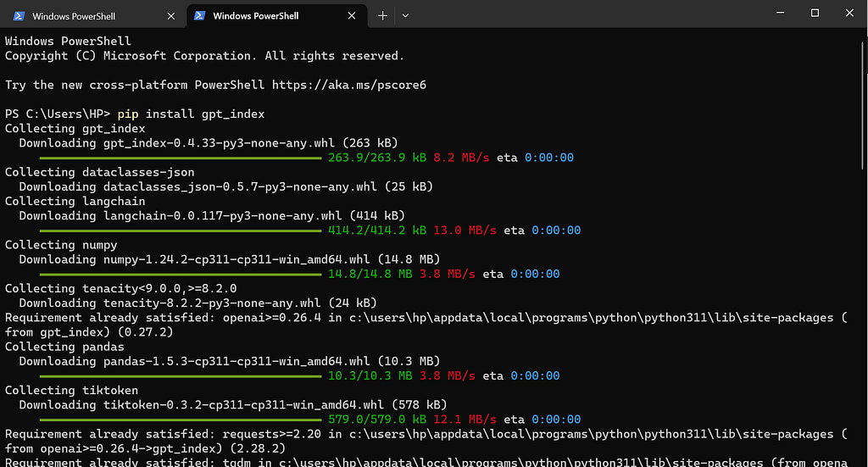Close the first PowerShell tab
Screen dimensions: 868x467
tap(171, 16)
